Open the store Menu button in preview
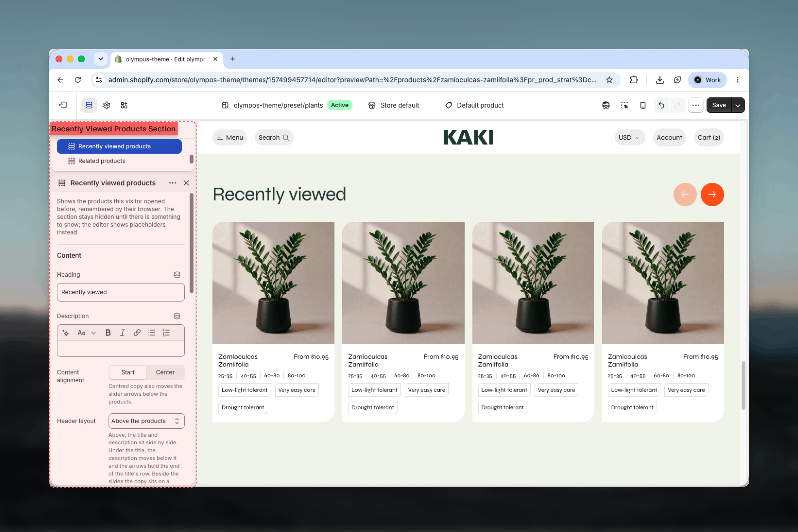 (x=230, y=138)
